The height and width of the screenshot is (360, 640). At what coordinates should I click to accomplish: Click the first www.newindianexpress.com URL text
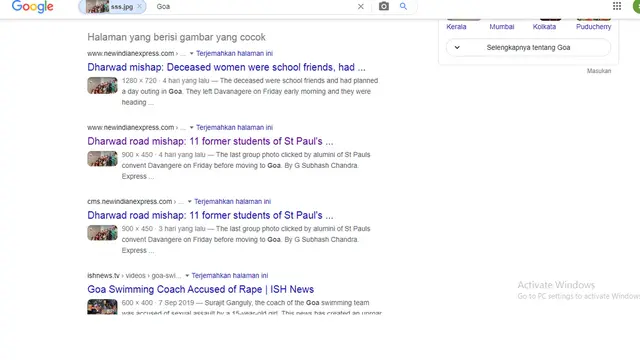pyautogui.click(x=131, y=53)
